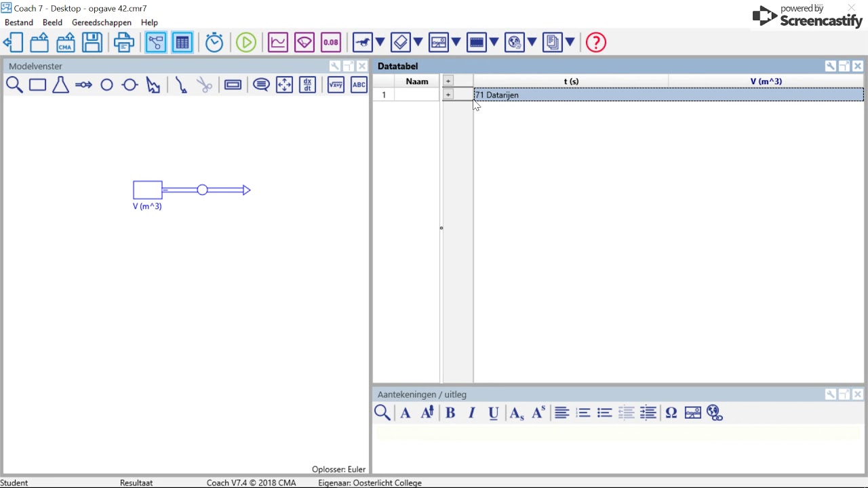Select the state variable rectangle tool
This screenshot has height=488, width=868.
pyautogui.click(x=37, y=85)
